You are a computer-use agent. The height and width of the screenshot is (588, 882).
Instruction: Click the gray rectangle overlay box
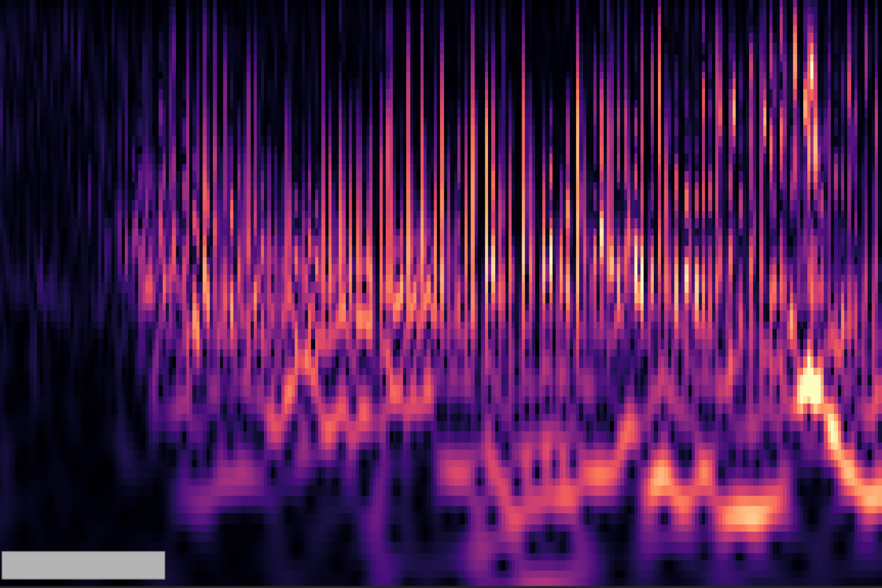click(83, 565)
